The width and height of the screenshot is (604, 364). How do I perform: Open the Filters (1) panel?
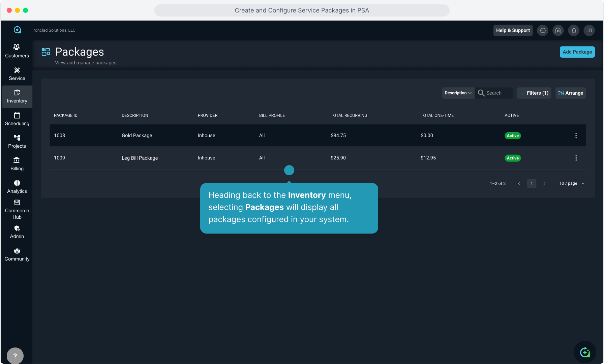click(x=534, y=93)
